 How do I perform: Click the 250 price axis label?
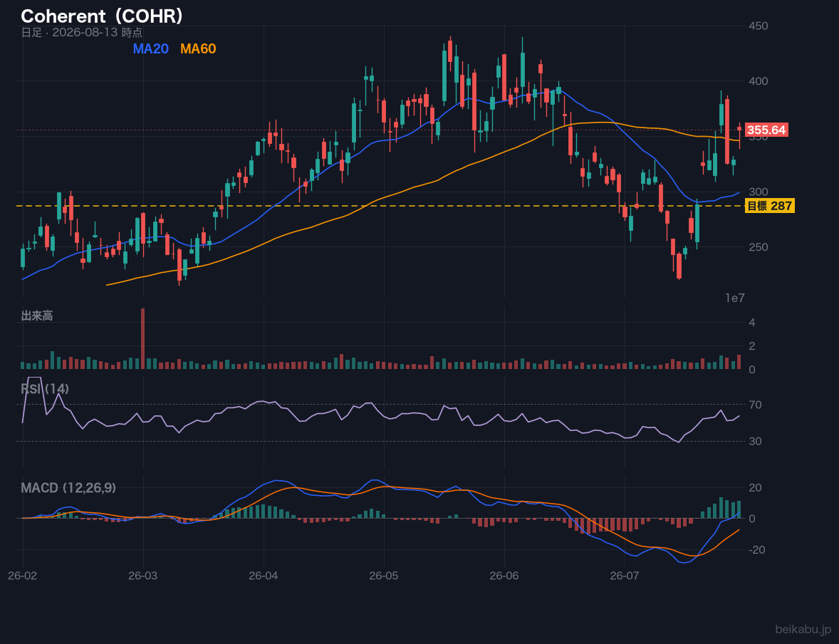point(759,246)
